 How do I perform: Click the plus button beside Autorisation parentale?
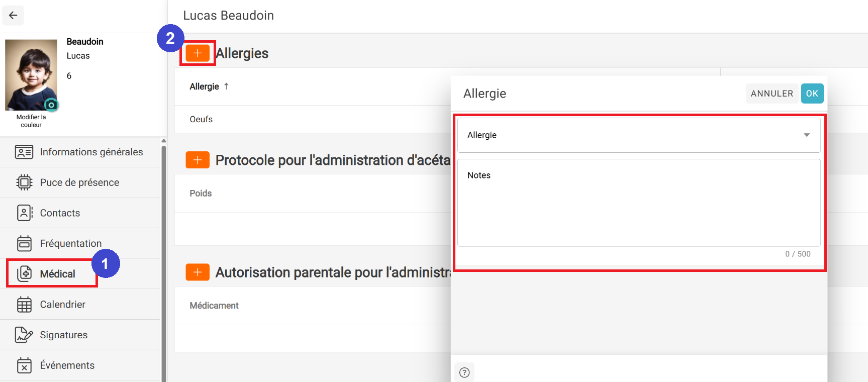click(198, 272)
